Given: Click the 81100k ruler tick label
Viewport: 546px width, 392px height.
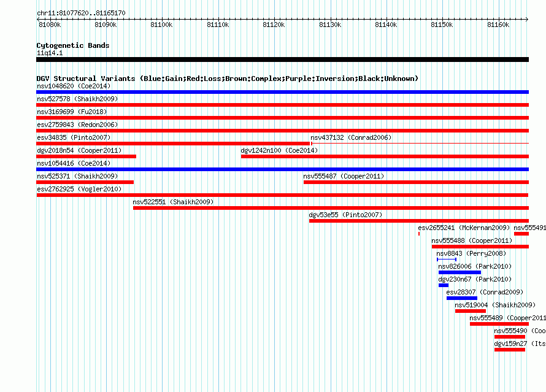Looking at the screenshot, I should pos(161,25).
